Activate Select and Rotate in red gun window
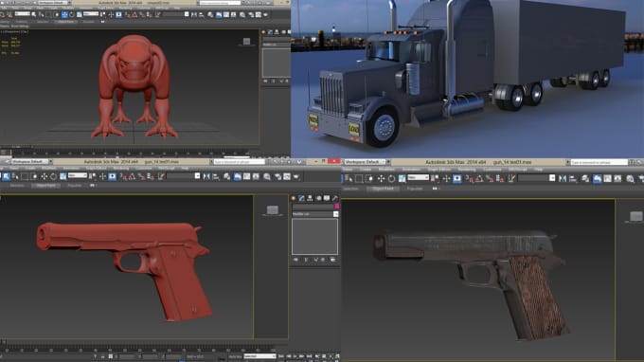This screenshot has height=362, width=644. click(x=53, y=176)
